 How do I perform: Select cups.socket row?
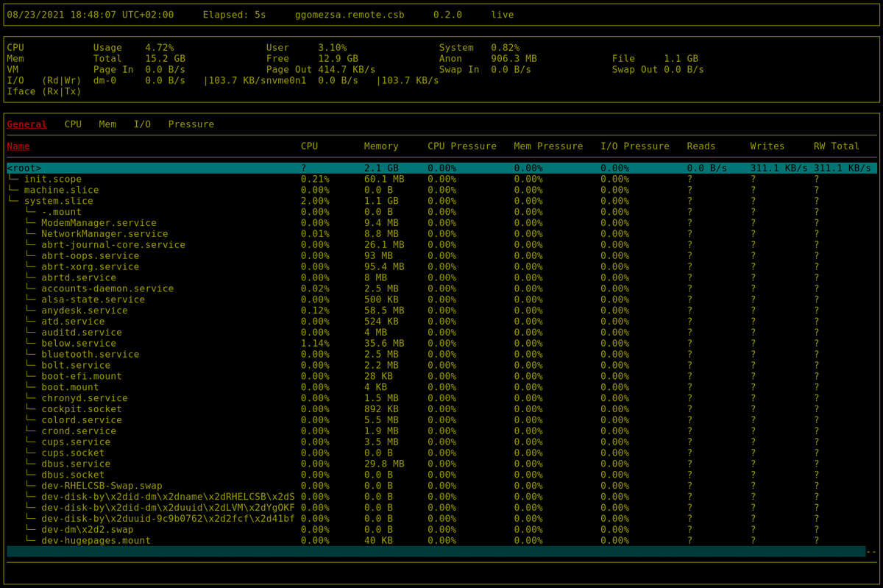point(441,453)
